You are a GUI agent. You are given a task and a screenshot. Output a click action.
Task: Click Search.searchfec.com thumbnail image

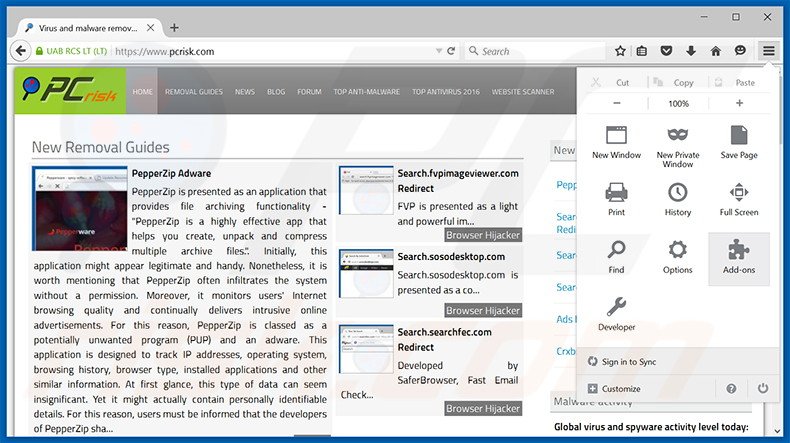366,349
